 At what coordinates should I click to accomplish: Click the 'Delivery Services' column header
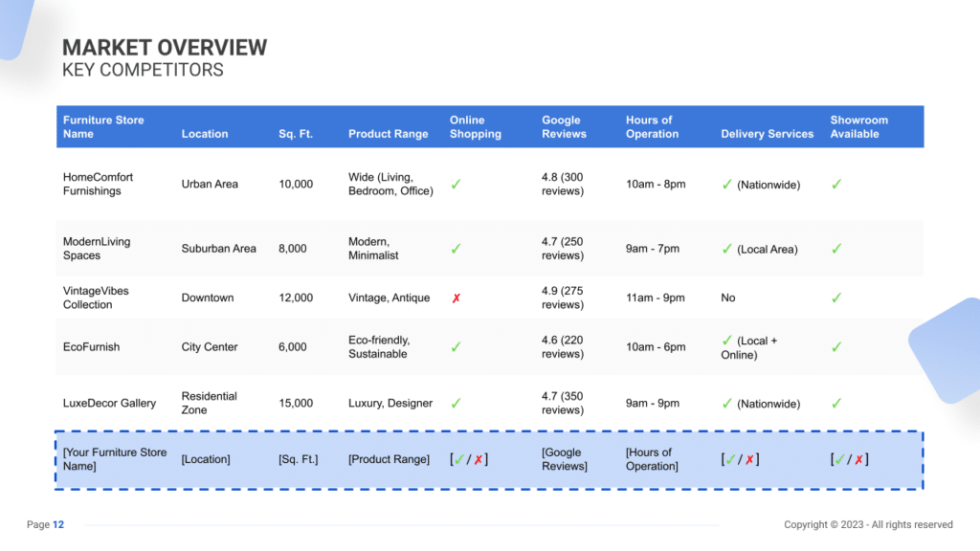(767, 134)
